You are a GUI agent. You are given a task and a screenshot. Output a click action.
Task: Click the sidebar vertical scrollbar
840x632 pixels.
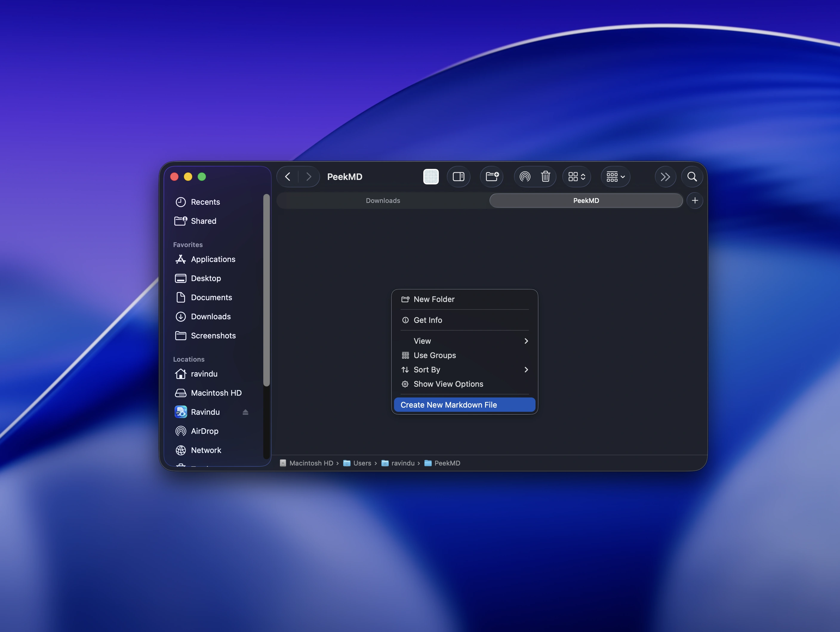pyautogui.click(x=266, y=290)
